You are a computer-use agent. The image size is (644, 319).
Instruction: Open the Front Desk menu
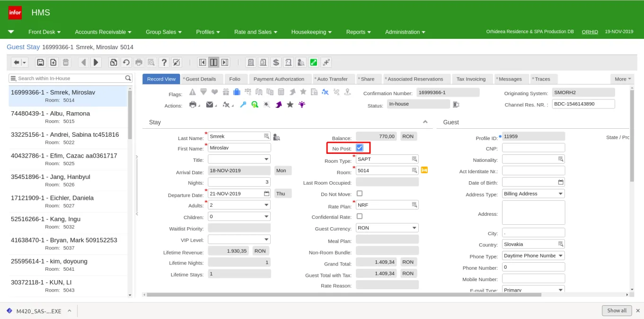pyautogui.click(x=44, y=32)
